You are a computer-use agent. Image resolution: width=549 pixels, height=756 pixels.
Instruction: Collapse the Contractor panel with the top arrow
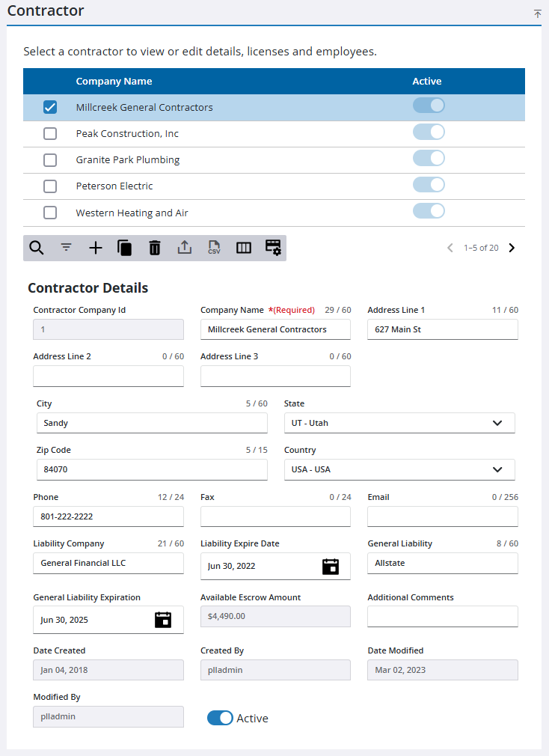click(536, 13)
